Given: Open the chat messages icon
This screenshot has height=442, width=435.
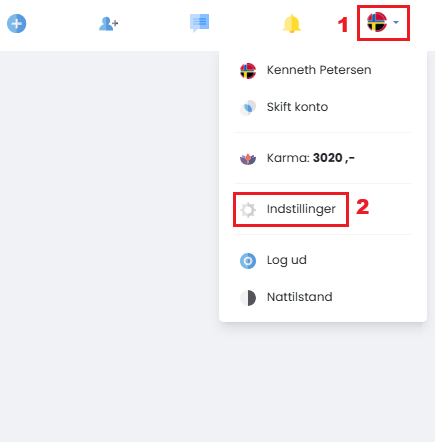Looking at the screenshot, I should coord(199,23).
